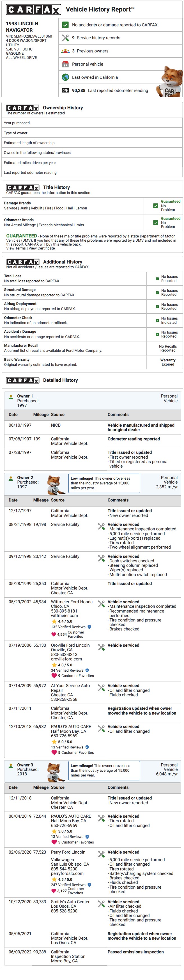The width and height of the screenshot is (184, 980).
Task: Open PAULO'S AUTO CARE on the 06/04/2019 row
Action: tap(71, 816)
